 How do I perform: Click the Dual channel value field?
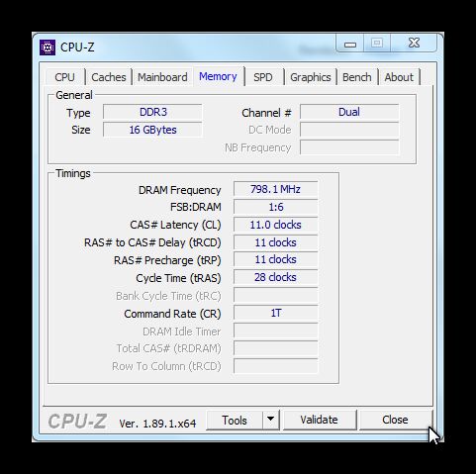tap(349, 112)
